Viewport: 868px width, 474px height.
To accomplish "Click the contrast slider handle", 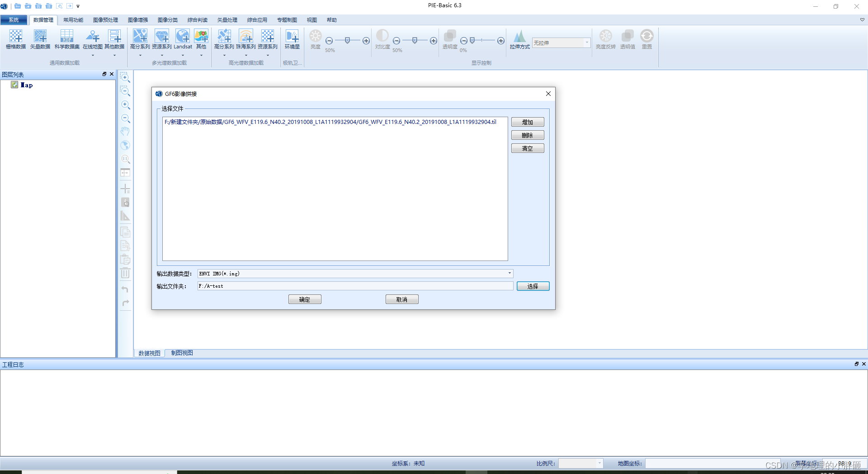I will [x=415, y=41].
